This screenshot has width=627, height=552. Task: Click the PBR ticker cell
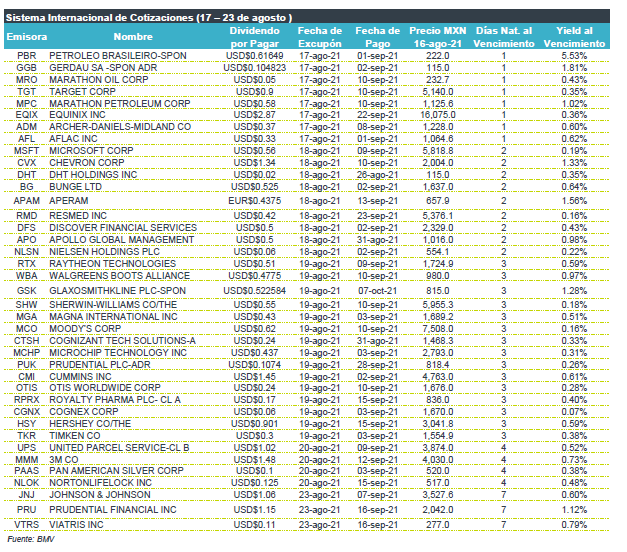[x=27, y=56]
